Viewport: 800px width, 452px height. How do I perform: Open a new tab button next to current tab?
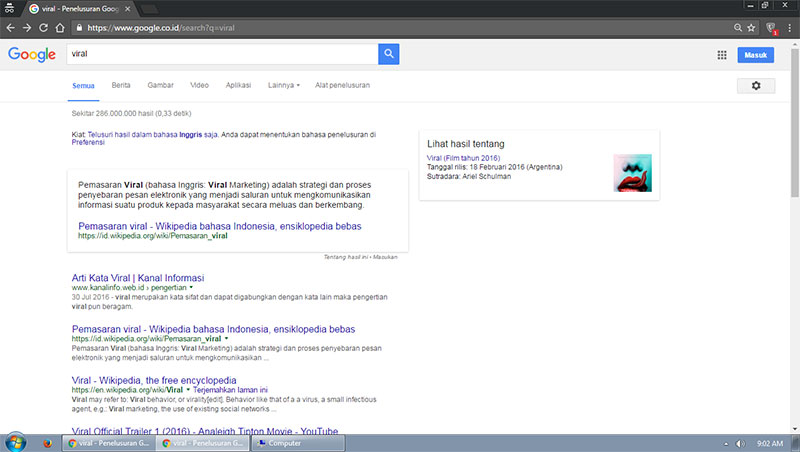tap(148, 9)
